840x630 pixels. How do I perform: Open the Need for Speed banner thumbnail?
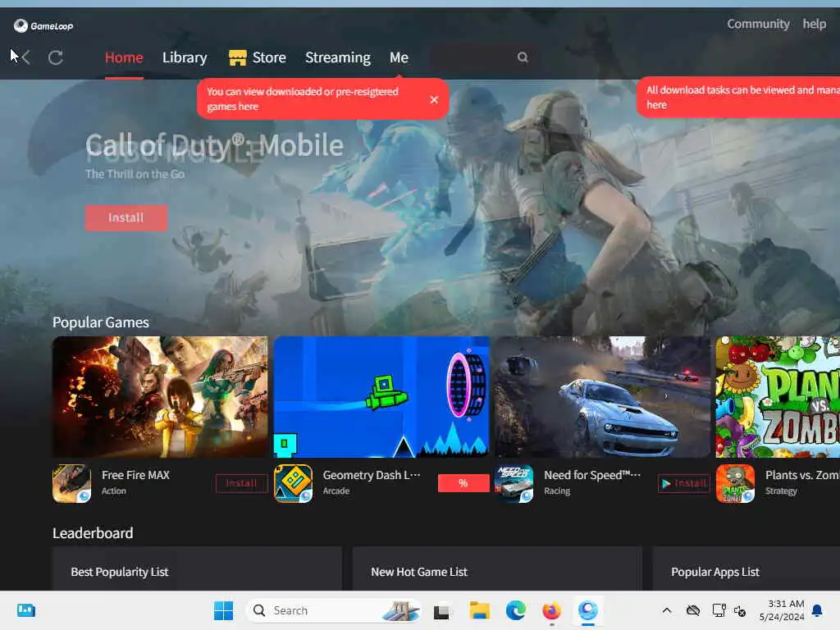tap(603, 397)
